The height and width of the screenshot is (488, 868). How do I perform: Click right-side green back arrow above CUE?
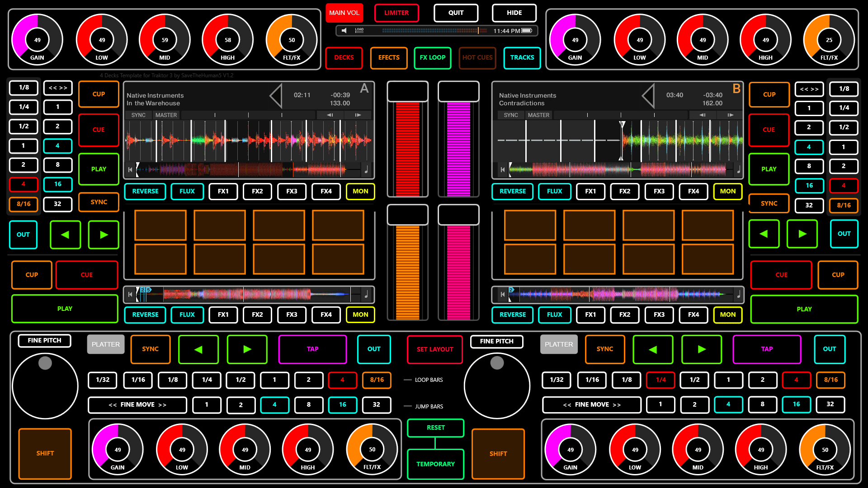[x=764, y=234]
